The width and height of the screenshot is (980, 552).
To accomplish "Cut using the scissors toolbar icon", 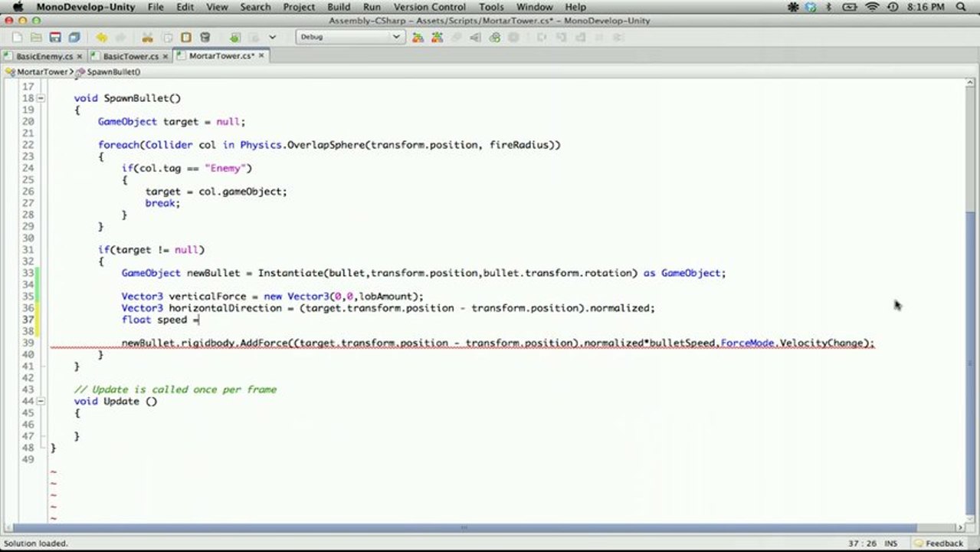I will (x=147, y=37).
